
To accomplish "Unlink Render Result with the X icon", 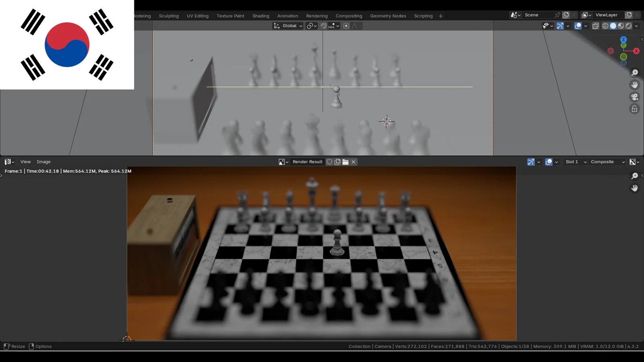I will tap(353, 162).
